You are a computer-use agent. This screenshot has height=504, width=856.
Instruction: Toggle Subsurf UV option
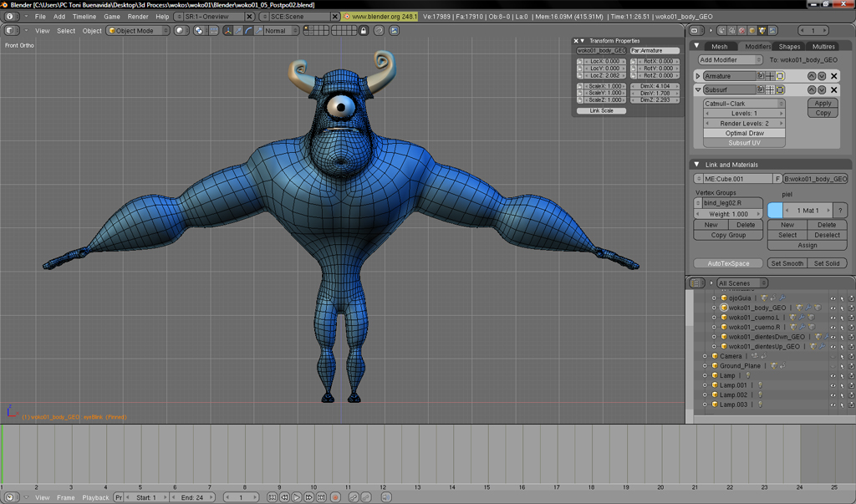pos(744,143)
